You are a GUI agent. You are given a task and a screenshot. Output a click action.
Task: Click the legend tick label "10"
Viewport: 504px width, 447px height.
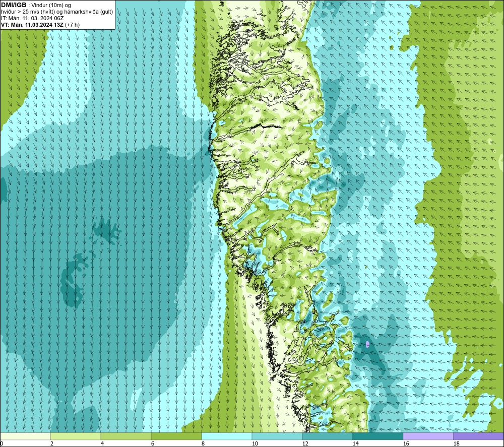pyautogui.click(x=255, y=443)
